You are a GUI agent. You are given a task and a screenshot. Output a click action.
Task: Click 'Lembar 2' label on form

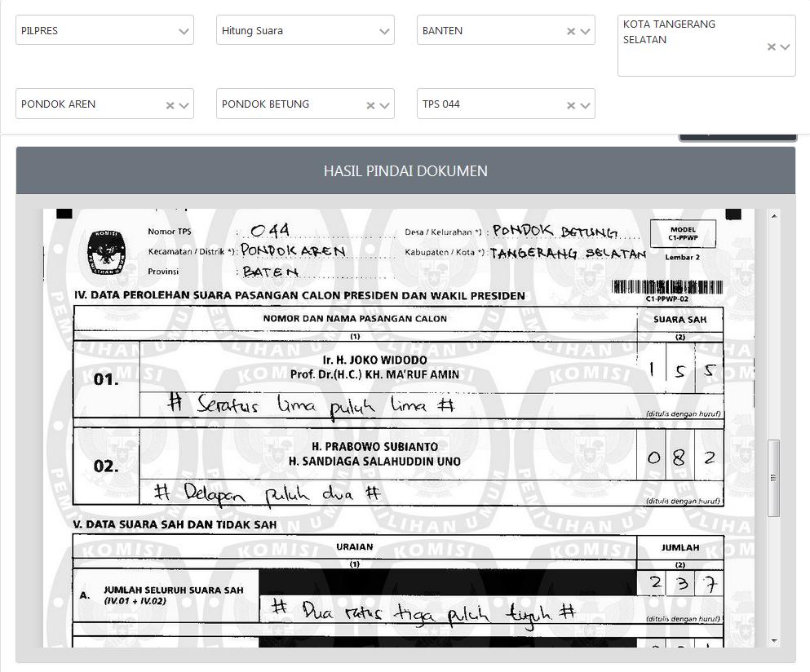(683, 257)
